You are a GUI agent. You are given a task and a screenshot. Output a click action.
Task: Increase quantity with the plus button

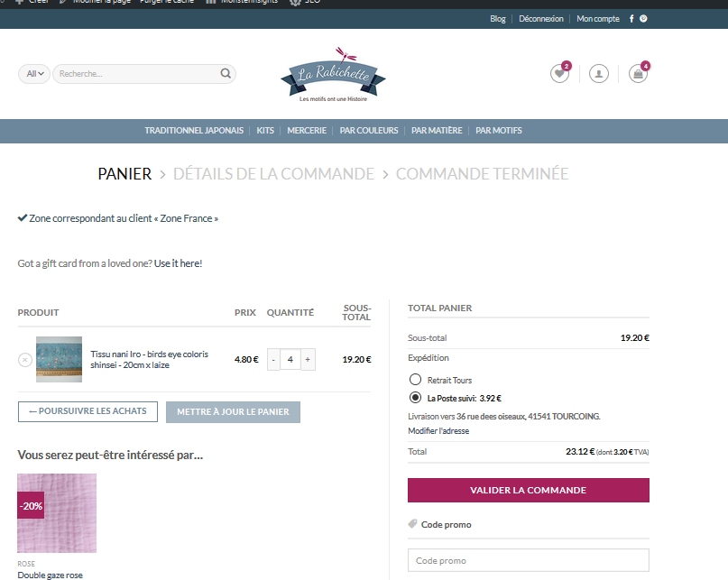point(308,360)
